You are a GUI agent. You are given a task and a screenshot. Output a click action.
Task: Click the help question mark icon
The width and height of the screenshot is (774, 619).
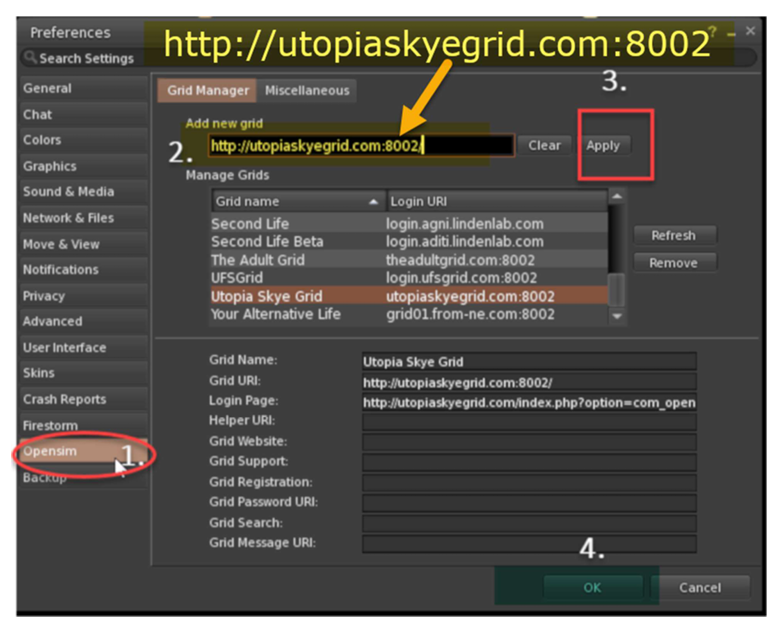tap(712, 31)
